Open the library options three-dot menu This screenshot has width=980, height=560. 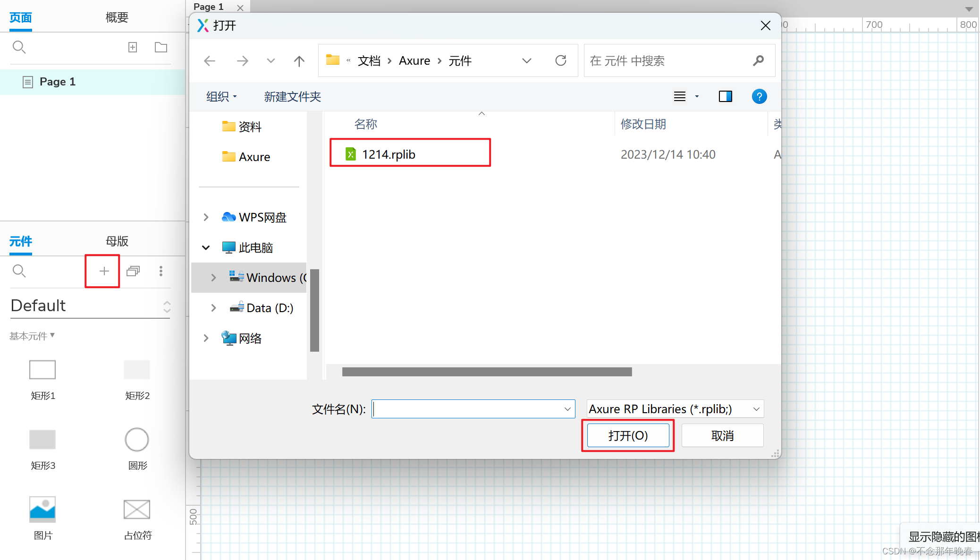[x=161, y=271]
